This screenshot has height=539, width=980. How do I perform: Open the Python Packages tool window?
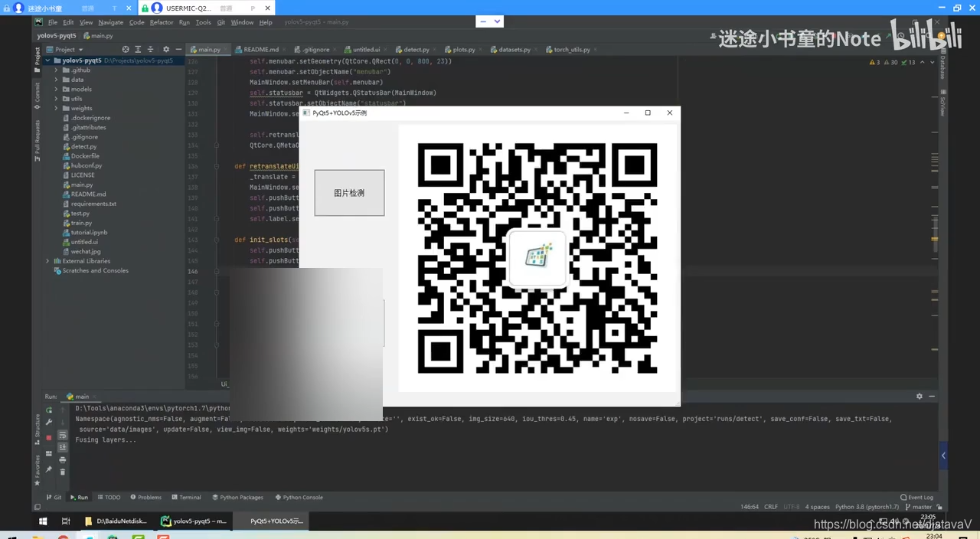click(237, 497)
